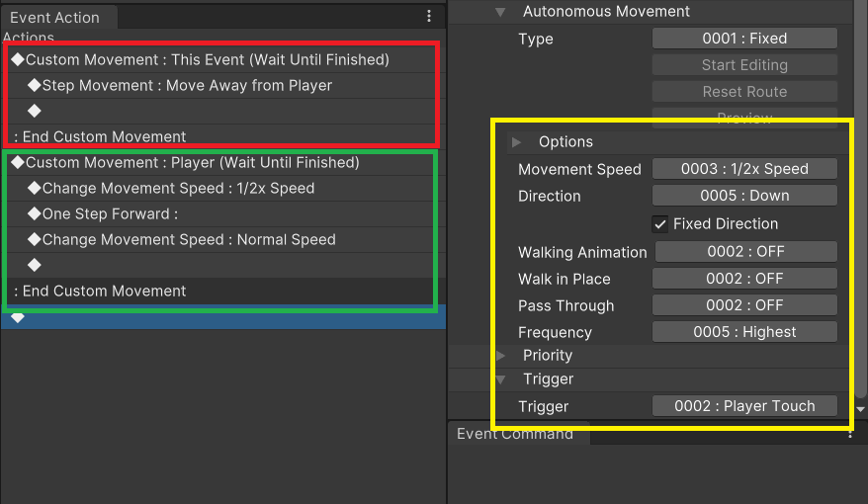
Task: Select the Step Movement: Move Away from Player row
Action: pos(187,86)
